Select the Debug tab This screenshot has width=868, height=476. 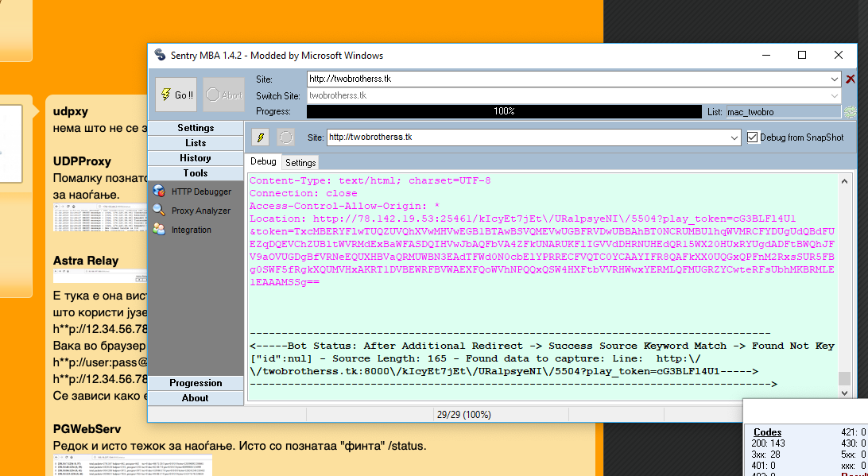point(263,161)
